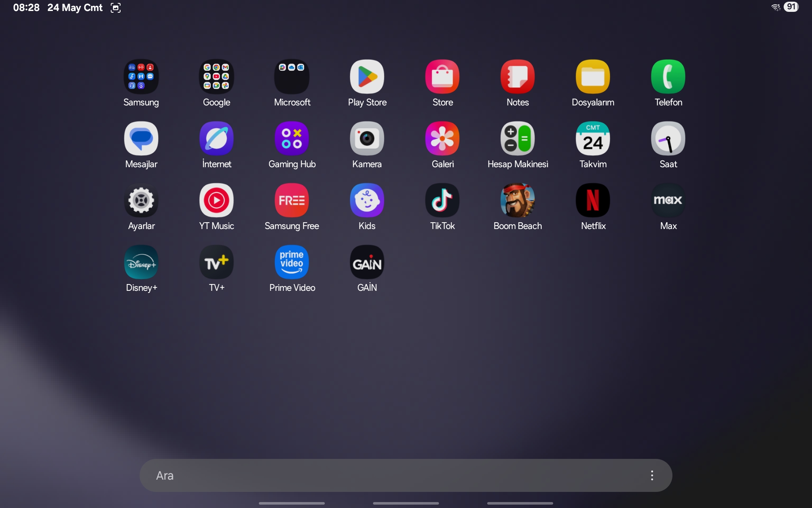Launch the Max streaming app

click(668, 200)
